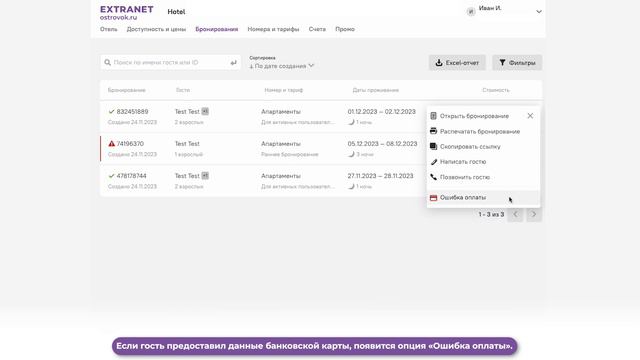
Task: Choose Скопировать ссылку in the menu
Action: point(470,147)
